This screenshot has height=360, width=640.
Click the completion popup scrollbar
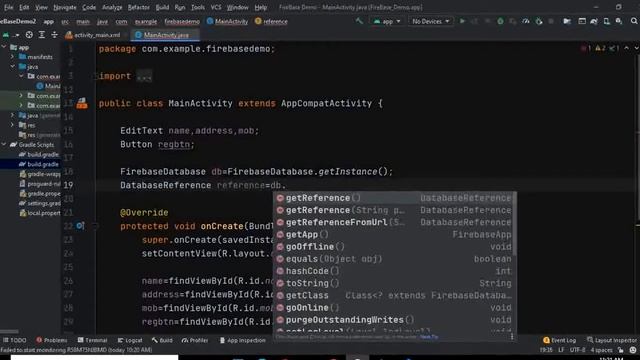(514, 224)
